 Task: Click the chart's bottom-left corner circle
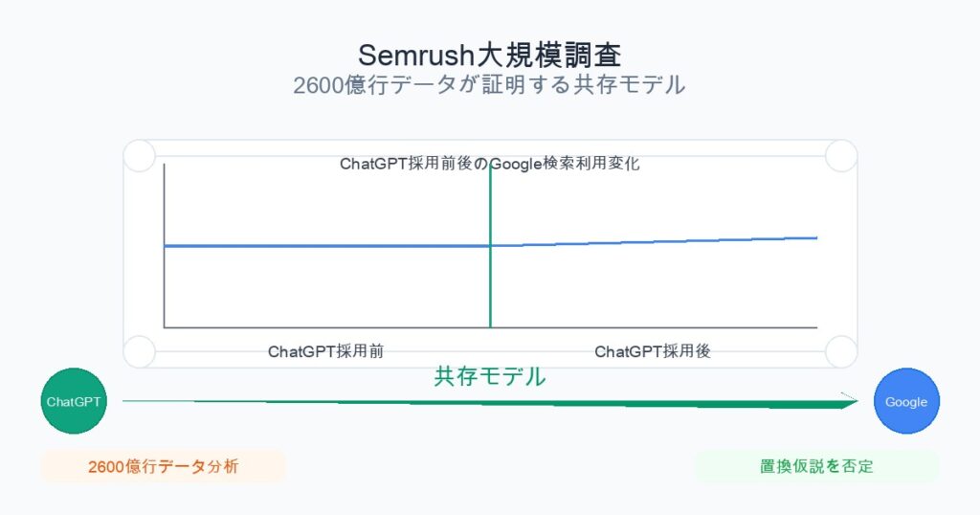[x=140, y=351]
